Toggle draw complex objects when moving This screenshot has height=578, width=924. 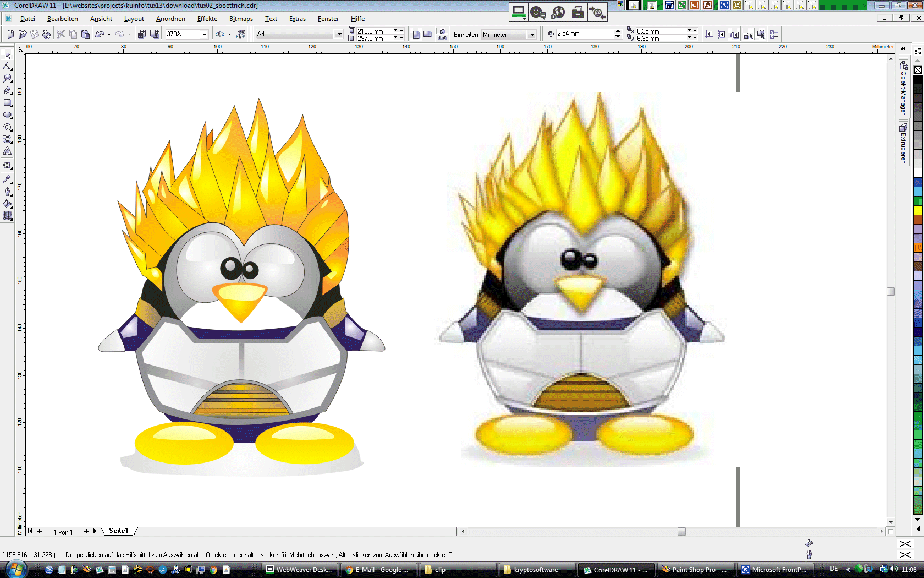click(x=749, y=34)
